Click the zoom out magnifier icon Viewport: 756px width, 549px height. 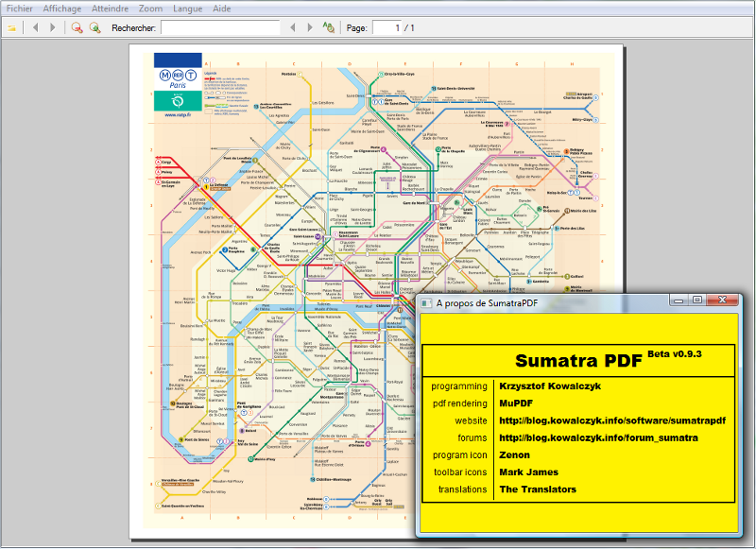77,27
